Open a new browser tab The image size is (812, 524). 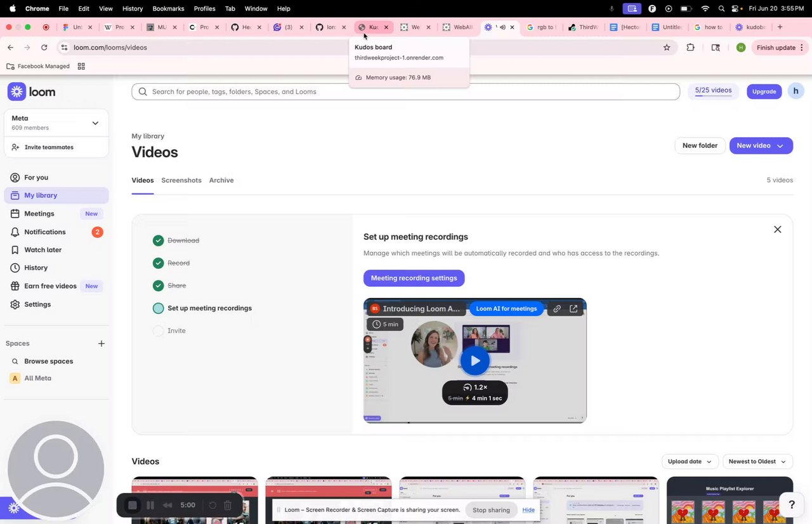780,27
